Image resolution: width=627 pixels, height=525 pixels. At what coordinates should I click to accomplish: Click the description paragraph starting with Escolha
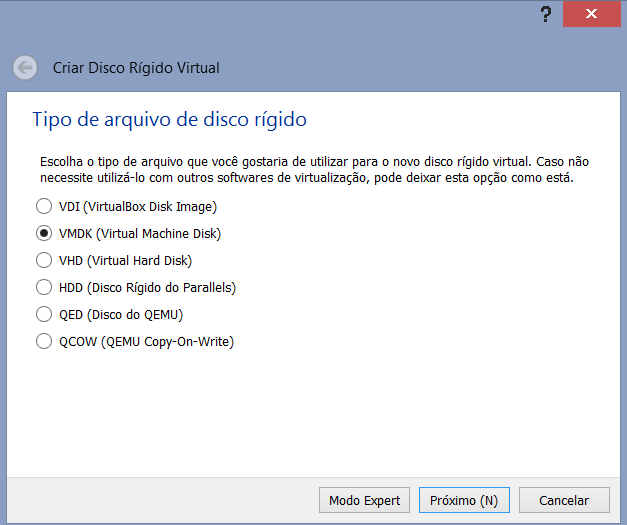(x=314, y=170)
